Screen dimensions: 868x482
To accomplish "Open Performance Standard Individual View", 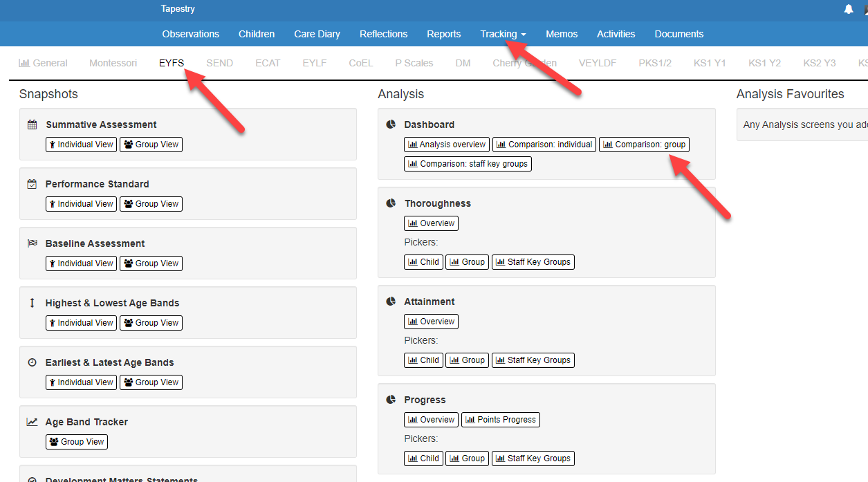I will pyautogui.click(x=82, y=204).
